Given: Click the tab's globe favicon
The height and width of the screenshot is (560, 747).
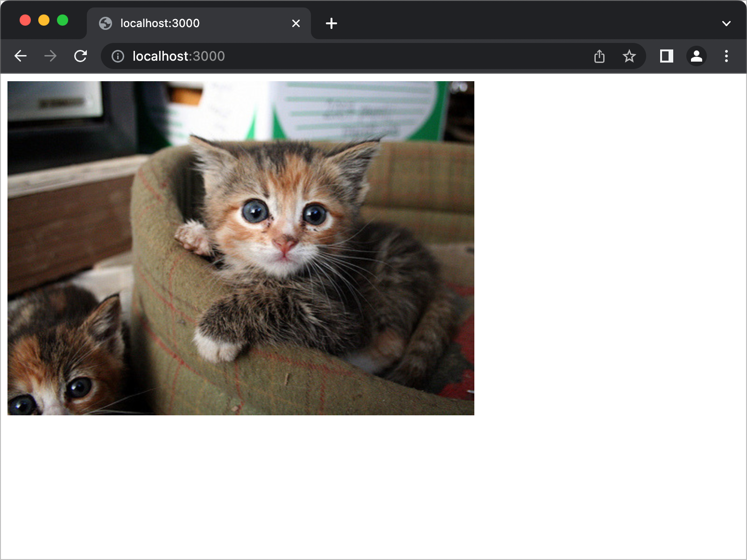Looking at the screenshot, I should pyautogui.click(x=106, y=23).
